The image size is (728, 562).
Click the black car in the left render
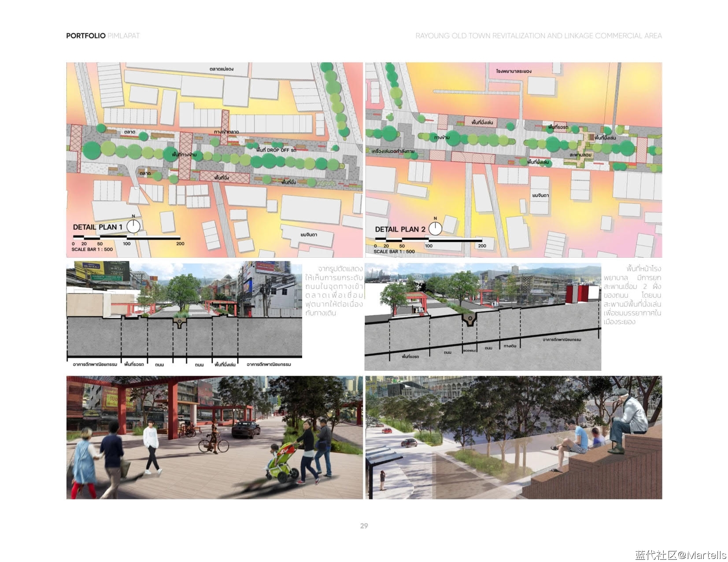click(x=245, y=429)
